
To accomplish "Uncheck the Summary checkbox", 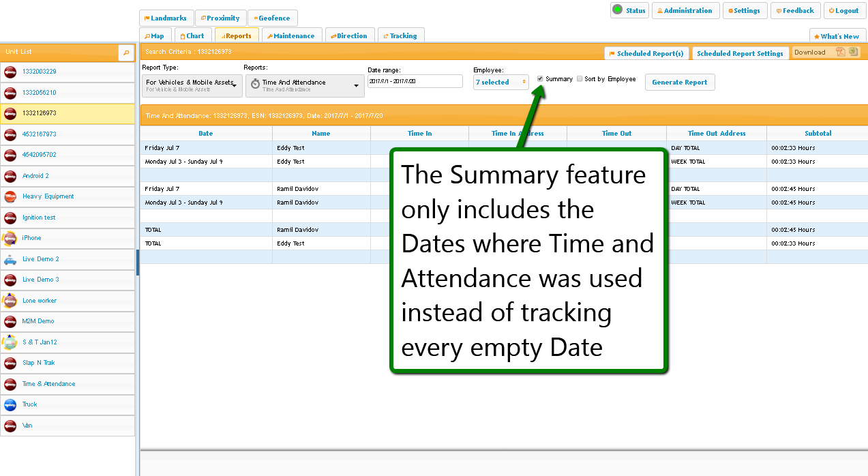I will pos(541,79).
